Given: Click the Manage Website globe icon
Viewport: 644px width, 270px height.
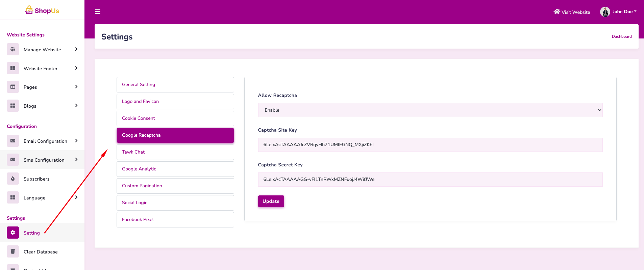Looking at the screenshot, I should 13,49.
